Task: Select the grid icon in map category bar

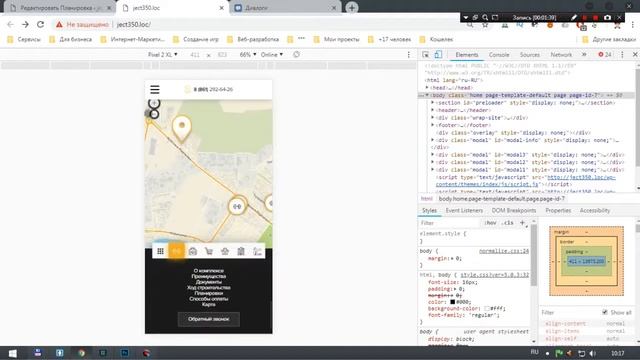Action: click(160, 251)
